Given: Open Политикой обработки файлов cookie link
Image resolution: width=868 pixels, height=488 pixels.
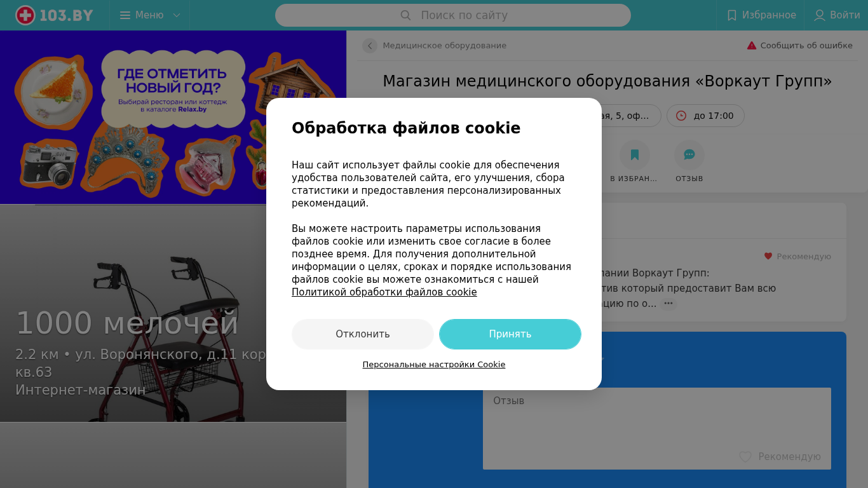Looking at the screenshot, I should tap(384, 292).
